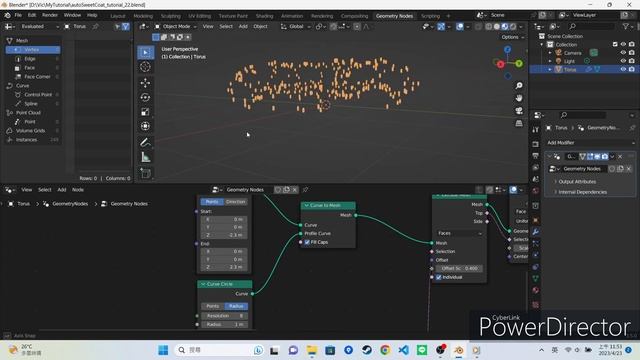Open VS Code from the Windows taskbar
Viewport: 640px width, 360px height.
[403, 350]
